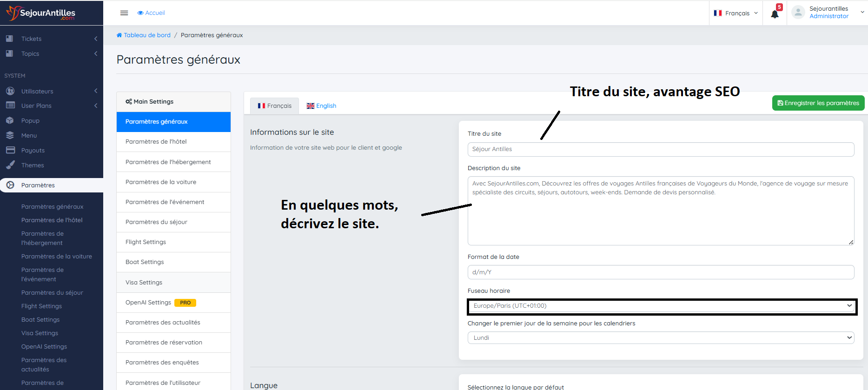Open the Fuseau horaire dropdown
This screenshot has height=390, width=868.
(x=662, y=306)
